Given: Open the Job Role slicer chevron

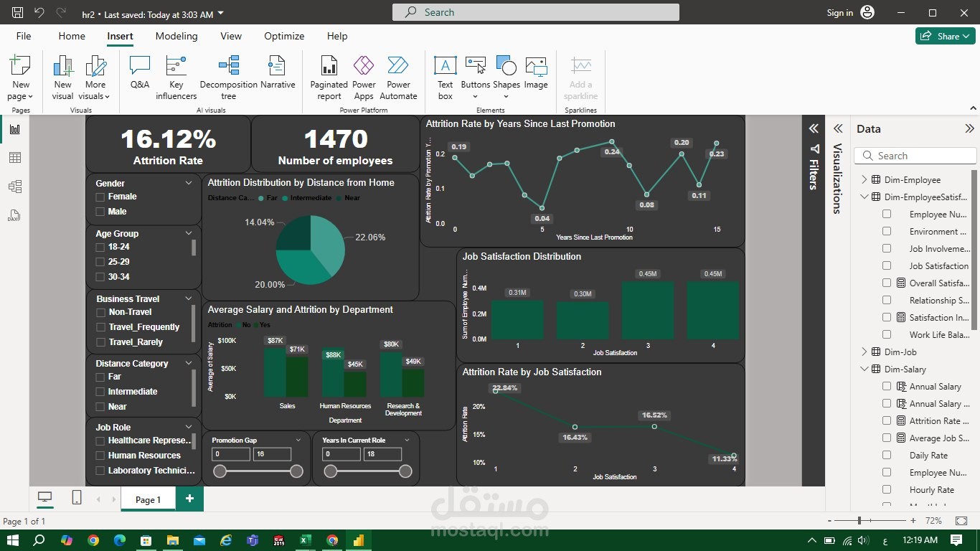Looking at the screenshot, I should [x=189, y=427].
